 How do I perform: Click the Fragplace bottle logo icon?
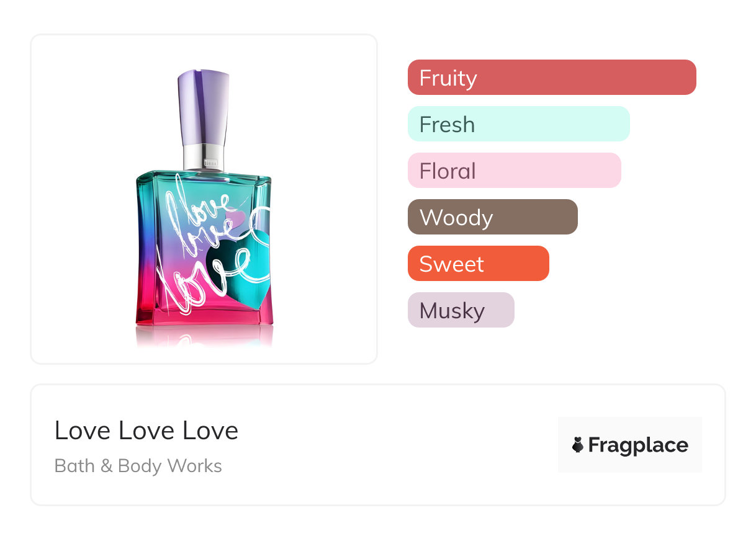578,445
